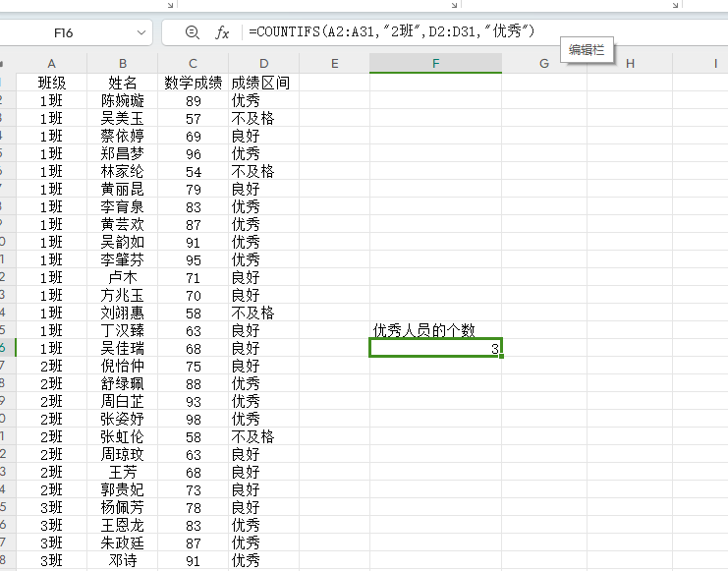Click the math score 93 cell
728x571 pixels.
[x=194, y=401]
